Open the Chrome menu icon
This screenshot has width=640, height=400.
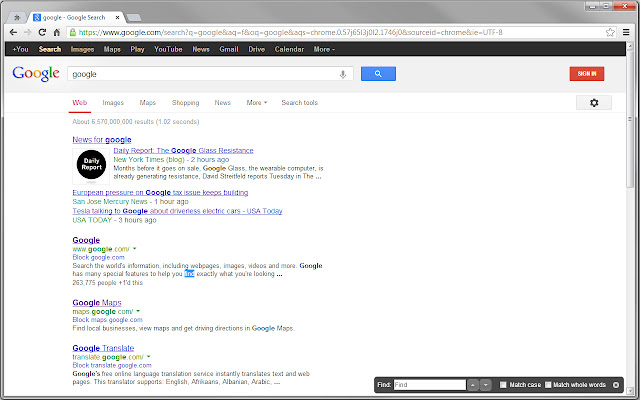point(626,32)
